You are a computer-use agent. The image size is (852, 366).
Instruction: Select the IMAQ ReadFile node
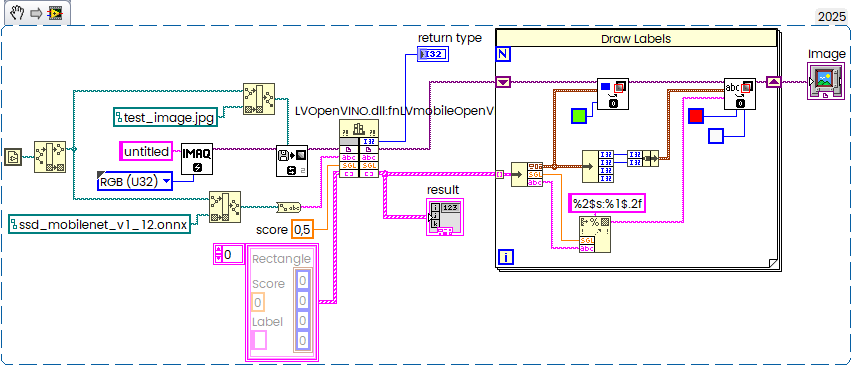coord(292,161)
